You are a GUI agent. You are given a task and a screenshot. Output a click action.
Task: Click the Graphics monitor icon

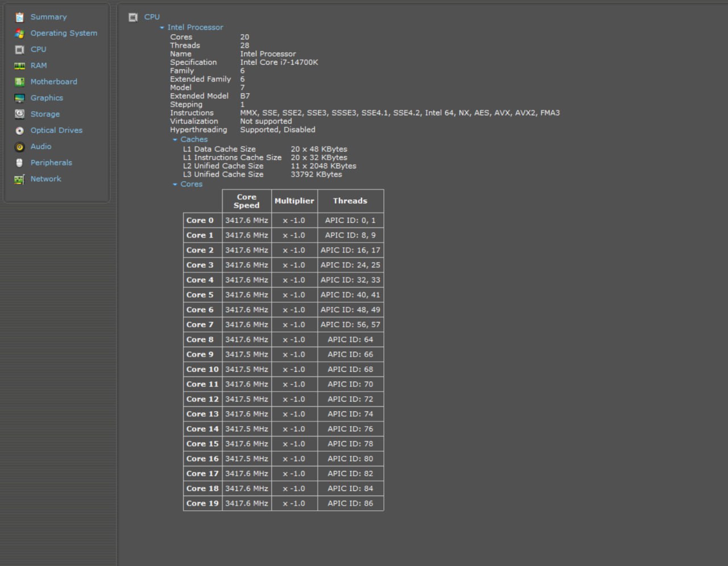[x=20, y=98]
